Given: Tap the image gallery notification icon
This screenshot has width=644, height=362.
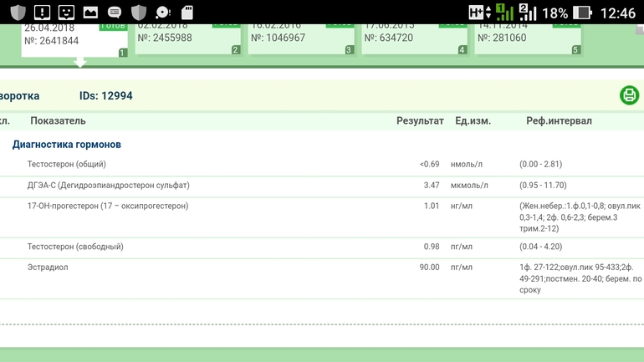Looking at the screenshot, I should click(x=90, y=13).
